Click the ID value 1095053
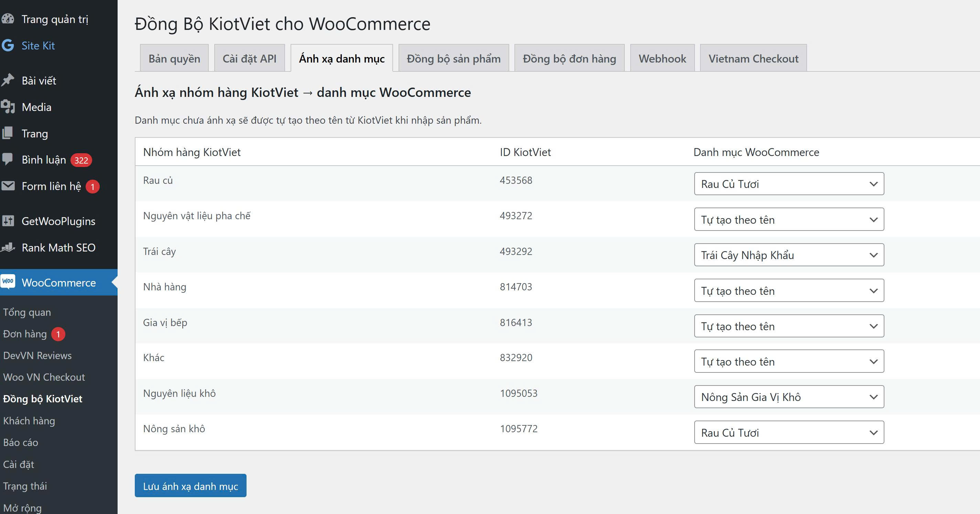 pos(519,393)
